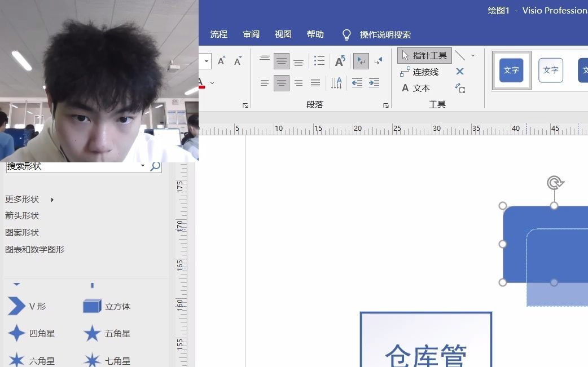
Task: Toggle the bulleted list formatting
Action: pyautogui.click(x=319, y=60)
